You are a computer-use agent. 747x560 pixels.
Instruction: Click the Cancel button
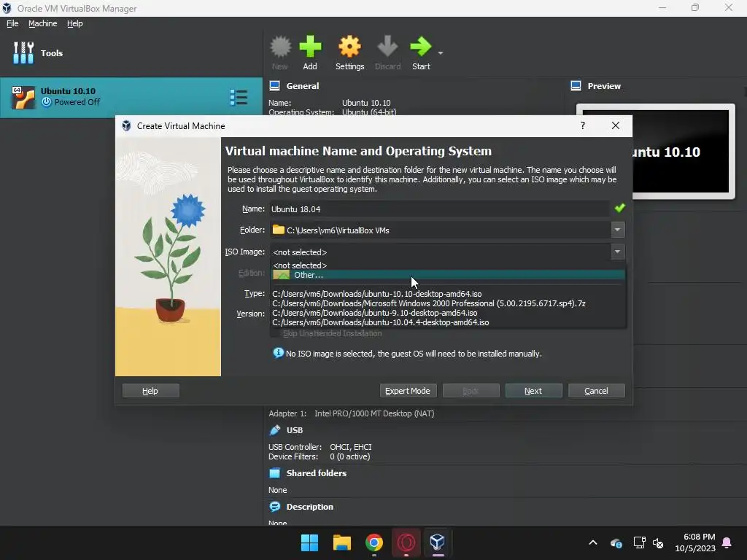point(597,391)
